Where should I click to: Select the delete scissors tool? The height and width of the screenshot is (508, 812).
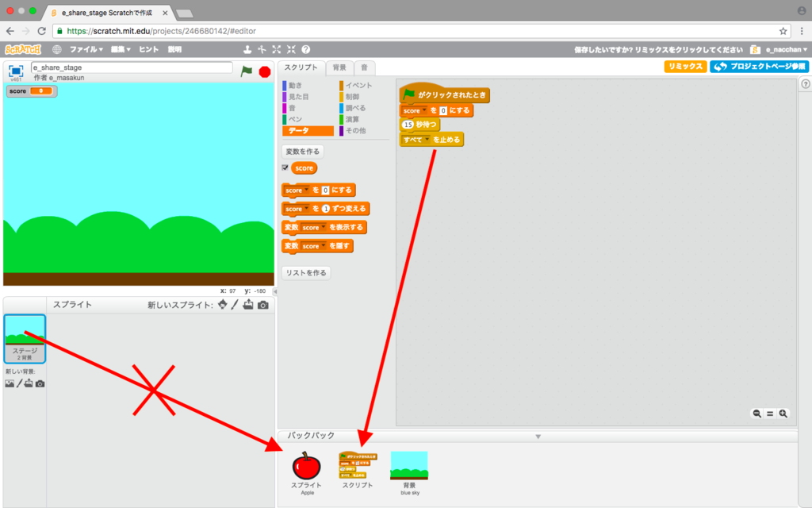pos(262,49)
